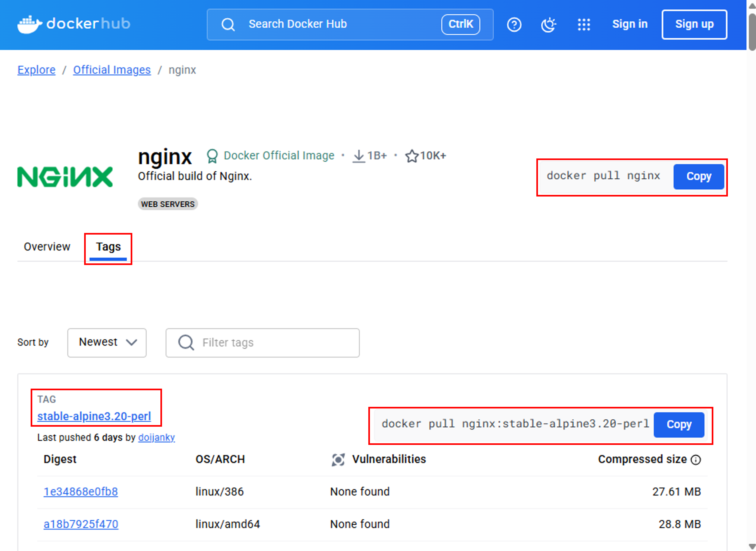Open the apps grid icon
The width and height of the screenshot is (756, 551).
click(x=584, y=24)
